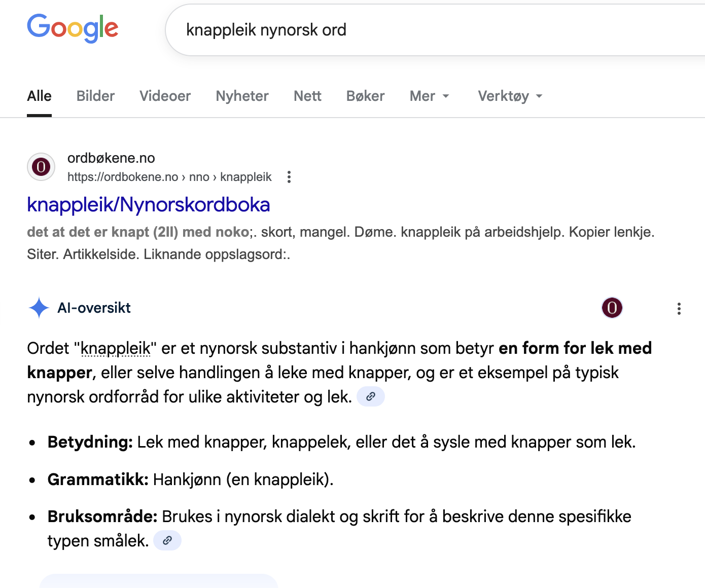Click the AI-oversikt sparkle icon
705x588 pixels.
pyautogui.click(x=39, y=308)
